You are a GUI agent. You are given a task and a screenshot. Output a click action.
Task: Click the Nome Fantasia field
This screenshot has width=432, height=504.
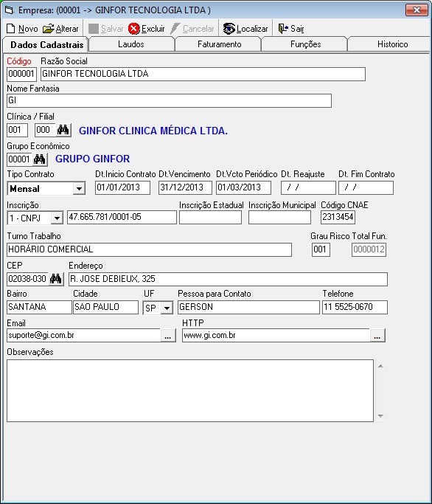coord(169,100)
